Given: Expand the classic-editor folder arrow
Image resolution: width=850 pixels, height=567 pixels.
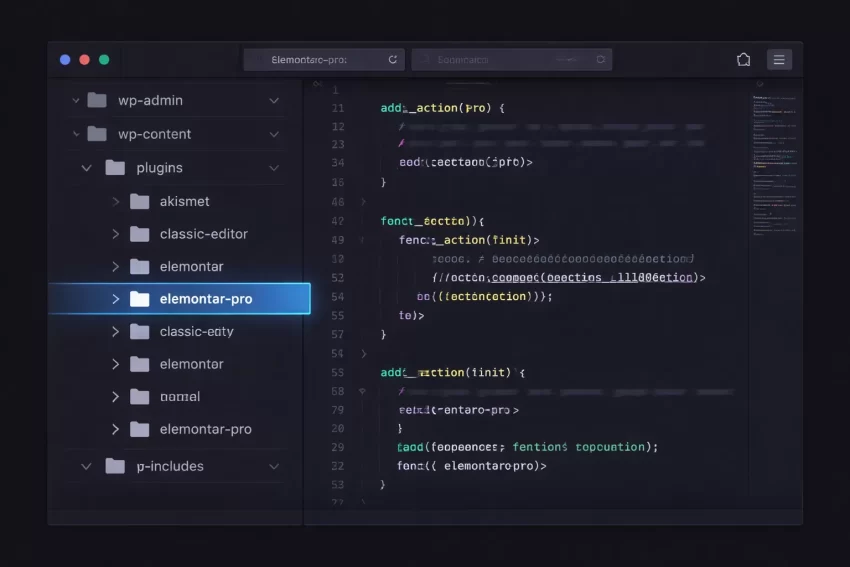Looking at the screenshot, I should click(115, 234).
